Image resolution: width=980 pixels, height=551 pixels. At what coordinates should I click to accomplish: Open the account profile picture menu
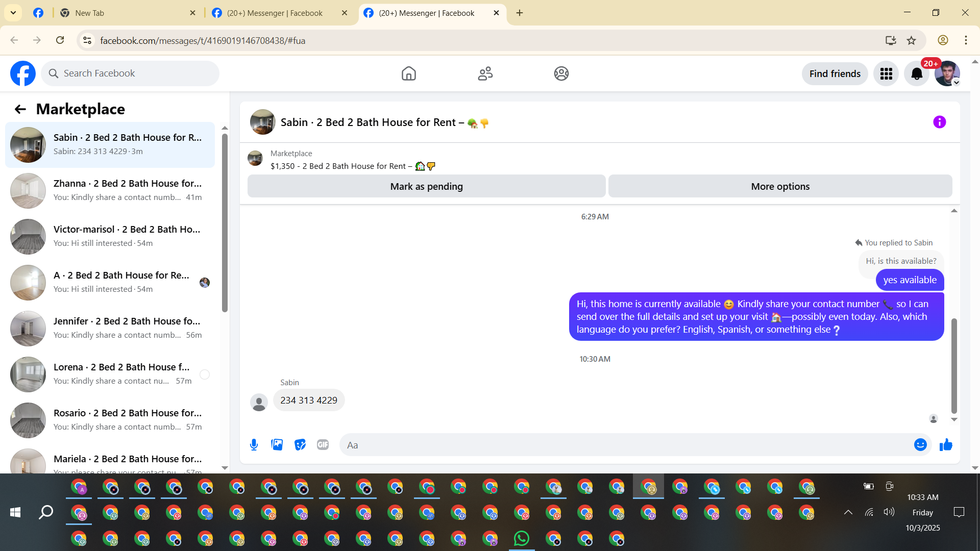click(947, 74)
